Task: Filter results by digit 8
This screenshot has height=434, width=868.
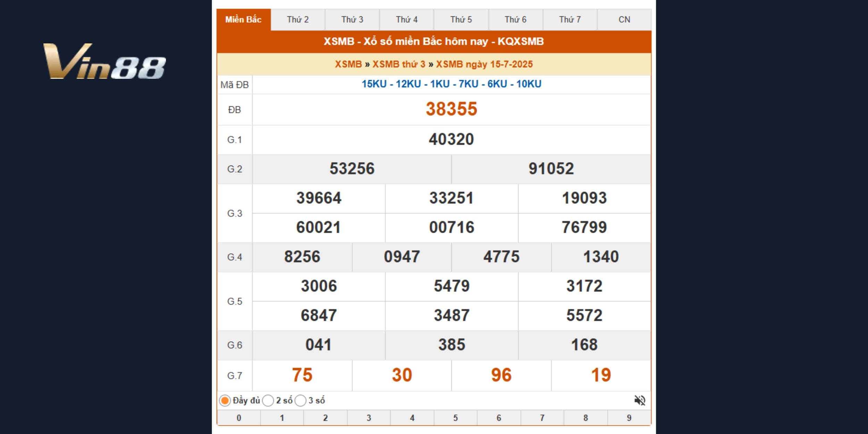Action: (x=586, y=418)
